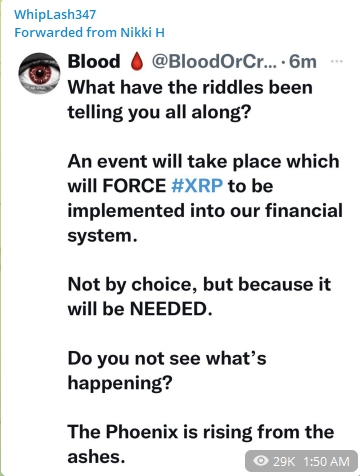This screenshot has height=476, width=360.
Task: Open the WhipLash347 sender name
Action: [55, 14]
